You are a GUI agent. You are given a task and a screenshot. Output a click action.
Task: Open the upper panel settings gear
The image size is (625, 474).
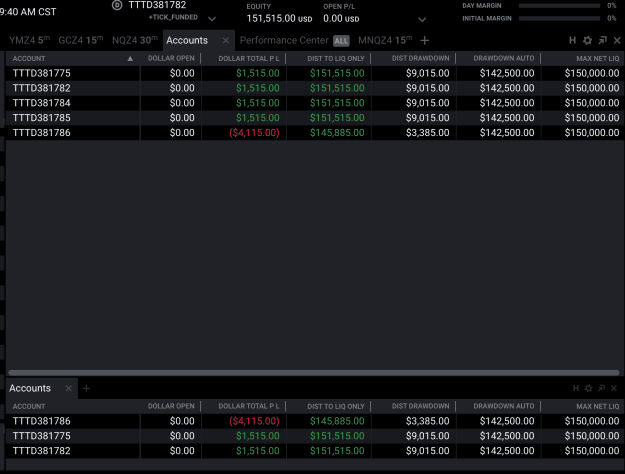click(587, 40)
